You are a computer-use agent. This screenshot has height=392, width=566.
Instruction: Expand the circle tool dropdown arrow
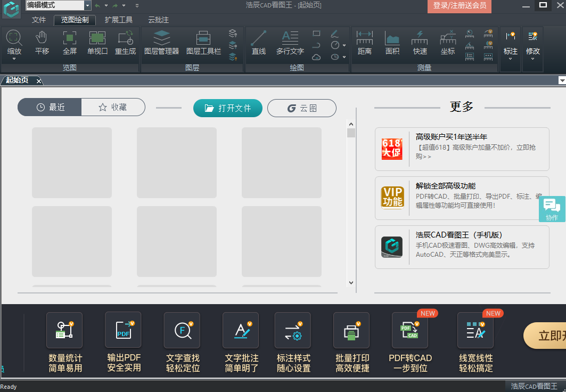(344, 45)
